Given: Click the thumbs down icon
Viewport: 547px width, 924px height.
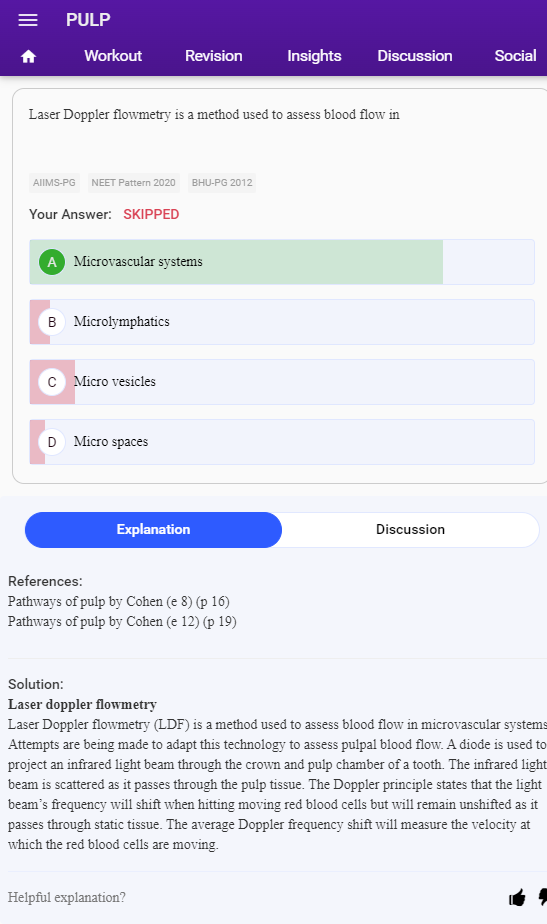Looking at the screenshot, I should (x=542, y=897).
